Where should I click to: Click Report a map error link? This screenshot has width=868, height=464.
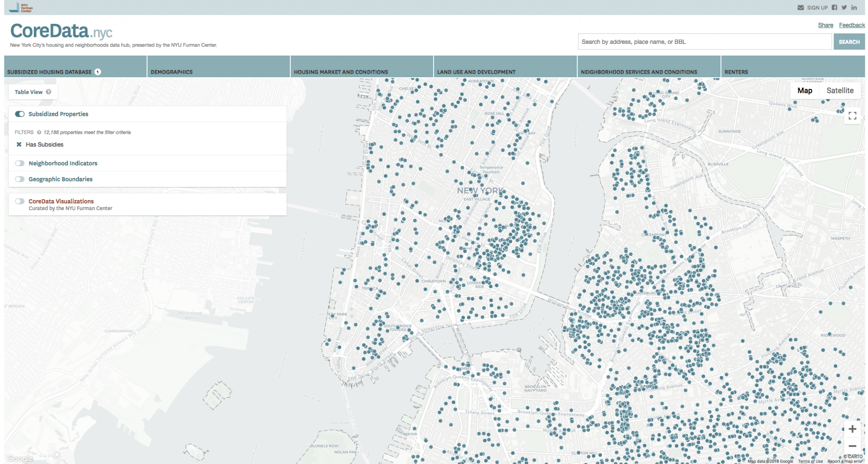(845, 461)
